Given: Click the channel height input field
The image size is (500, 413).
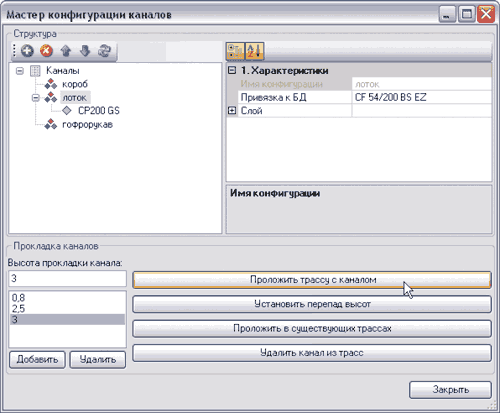Looking at the screenshot, I should (x=68, y=278).
